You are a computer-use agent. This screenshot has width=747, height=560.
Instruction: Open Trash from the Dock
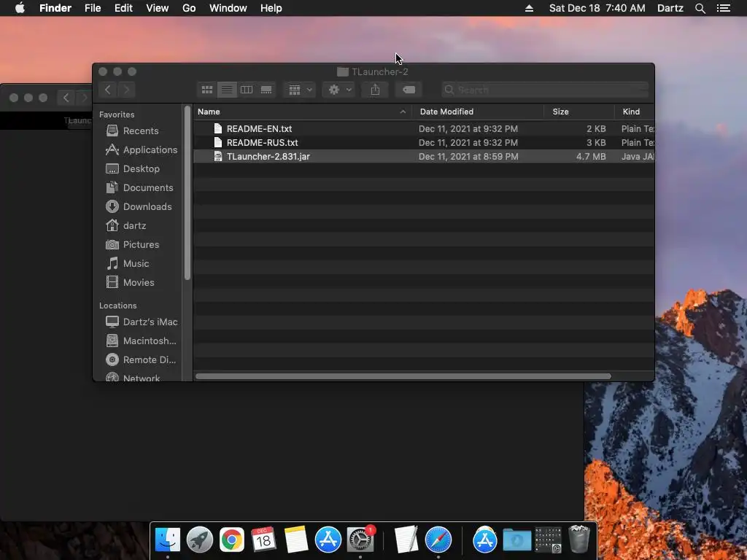pyautogui.click(x=578, y=540)
